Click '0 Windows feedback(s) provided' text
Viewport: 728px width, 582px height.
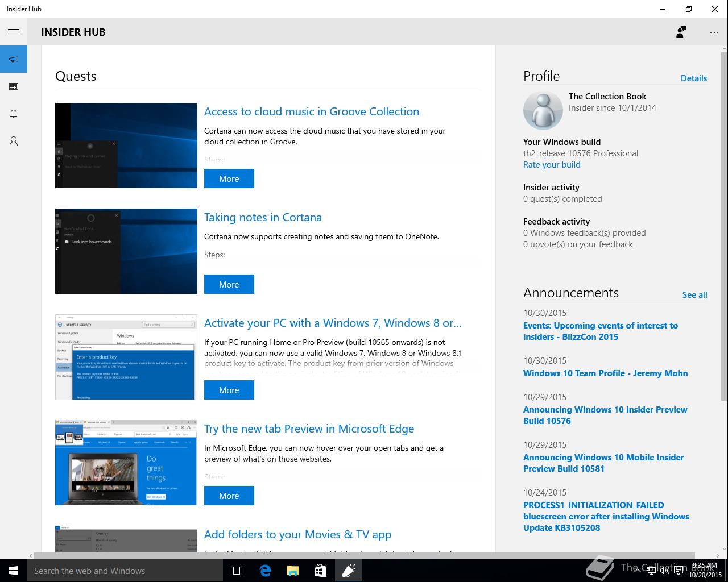(x=585, y=233)
